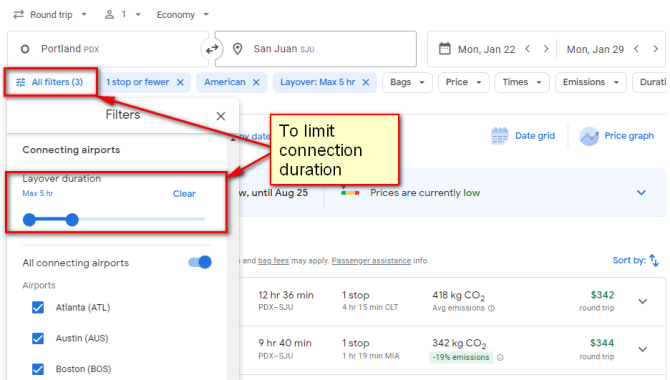This screenshot has width=670, height=380.
Task: Click the '4 hr 15 min CLT' layover text
Action: coord(370,307)
